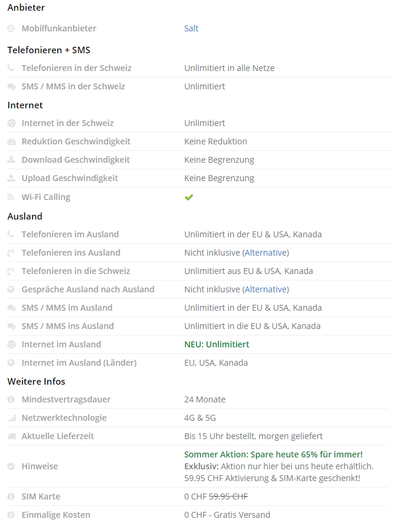397x532 pixels.
Task: Click the Mobilfunkanbieter row label
Action: pos(59,28)
